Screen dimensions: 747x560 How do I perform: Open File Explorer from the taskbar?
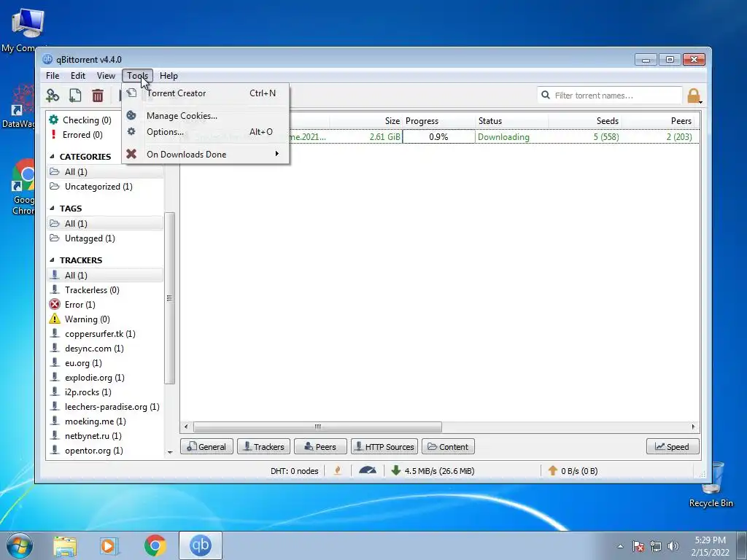tap(65, 546)
